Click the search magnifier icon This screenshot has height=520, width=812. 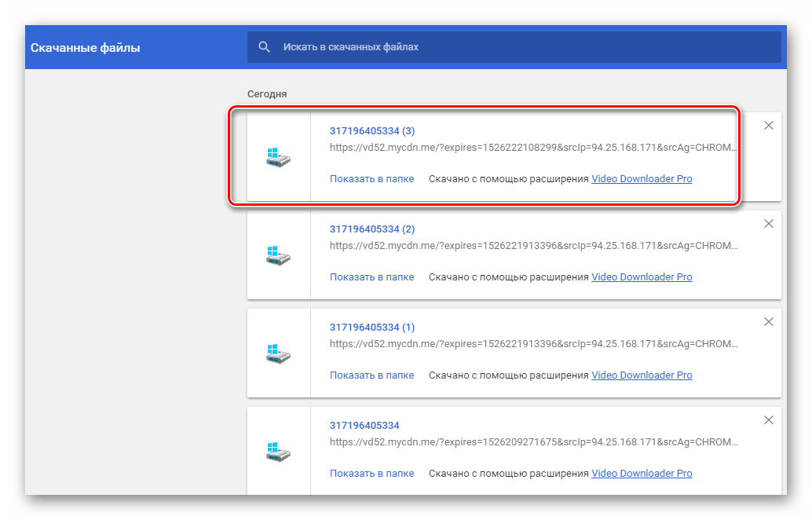click(264, 47)
